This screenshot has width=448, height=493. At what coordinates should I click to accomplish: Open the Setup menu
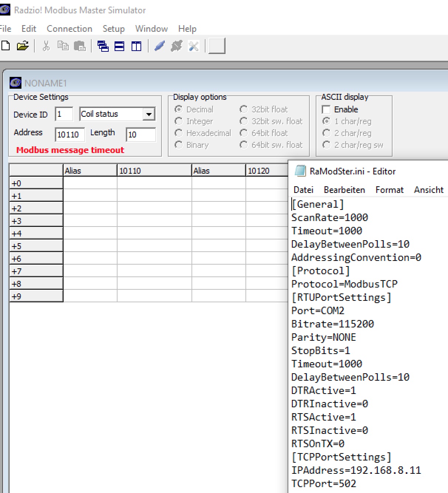[x=113, y=29]
